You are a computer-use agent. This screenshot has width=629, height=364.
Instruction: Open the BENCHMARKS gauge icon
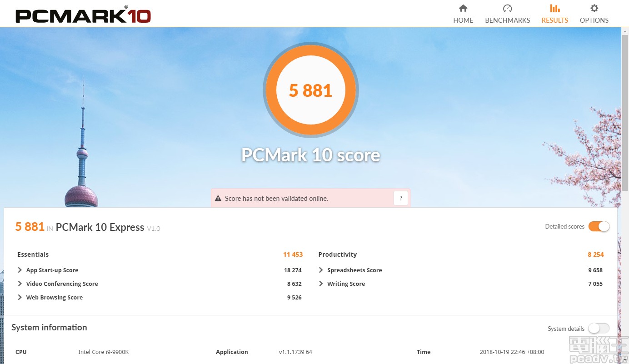pyautogui.click(x=508, y=8)
